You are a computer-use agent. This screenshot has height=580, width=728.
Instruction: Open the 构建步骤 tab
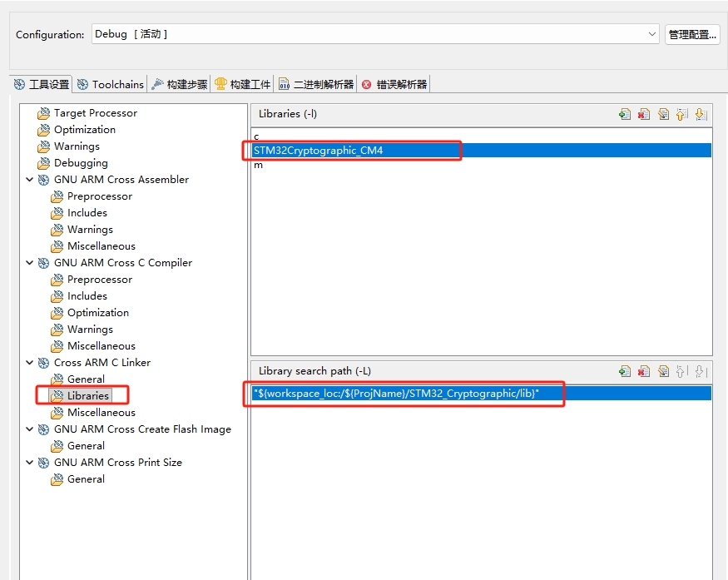[180, 85]
